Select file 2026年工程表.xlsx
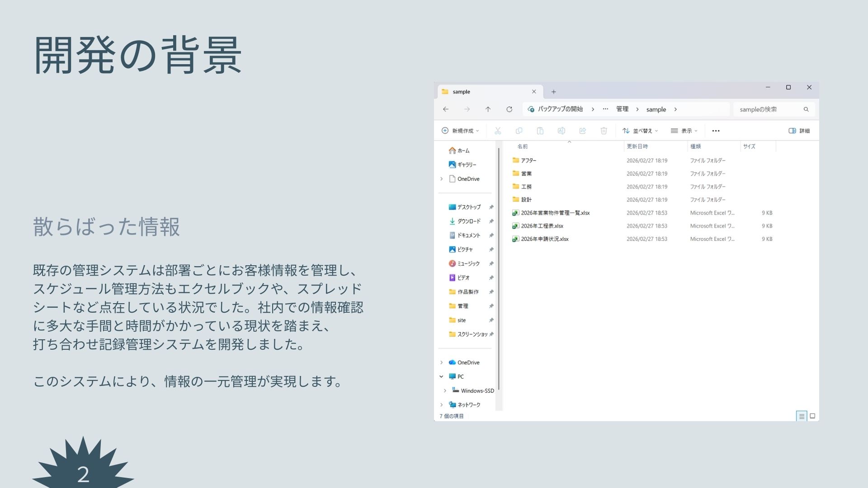The height and width of the screenshot is (488, 868). [x=542, y=226]
